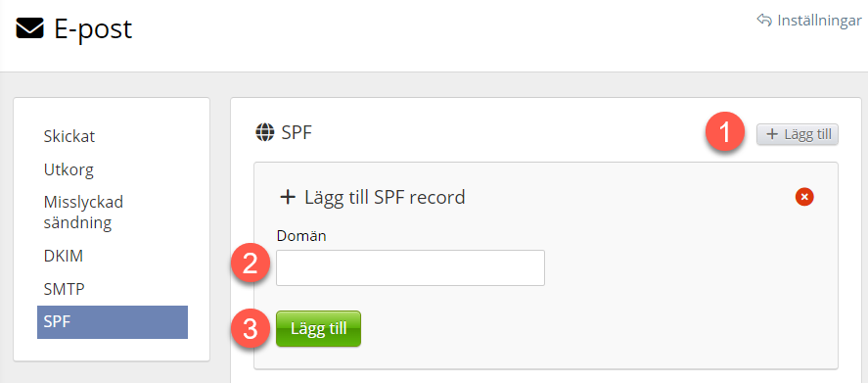Focus the Domän input field
The width and height of the screenshot is (868, 383).
pyautogui.click(x=410, y=267)
